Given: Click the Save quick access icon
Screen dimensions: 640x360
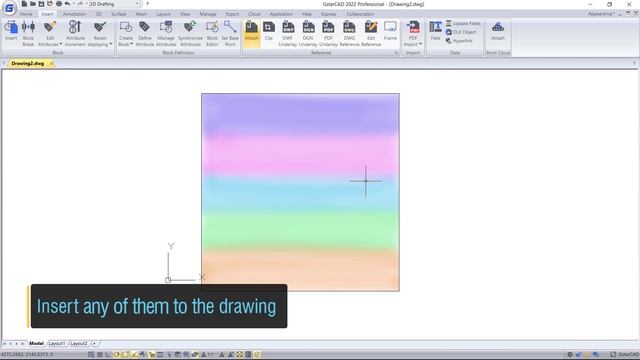Looking at the screenshot, I should [41, 4].
